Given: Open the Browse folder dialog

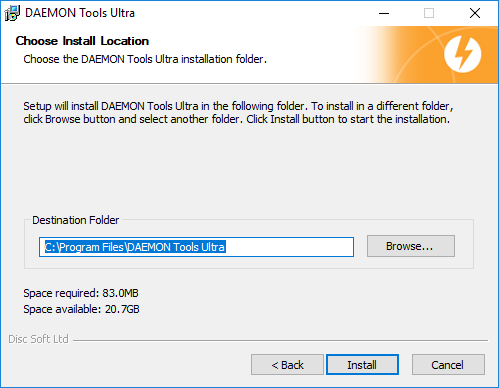Looking at the screenshot, I should (x=411, y=246).
